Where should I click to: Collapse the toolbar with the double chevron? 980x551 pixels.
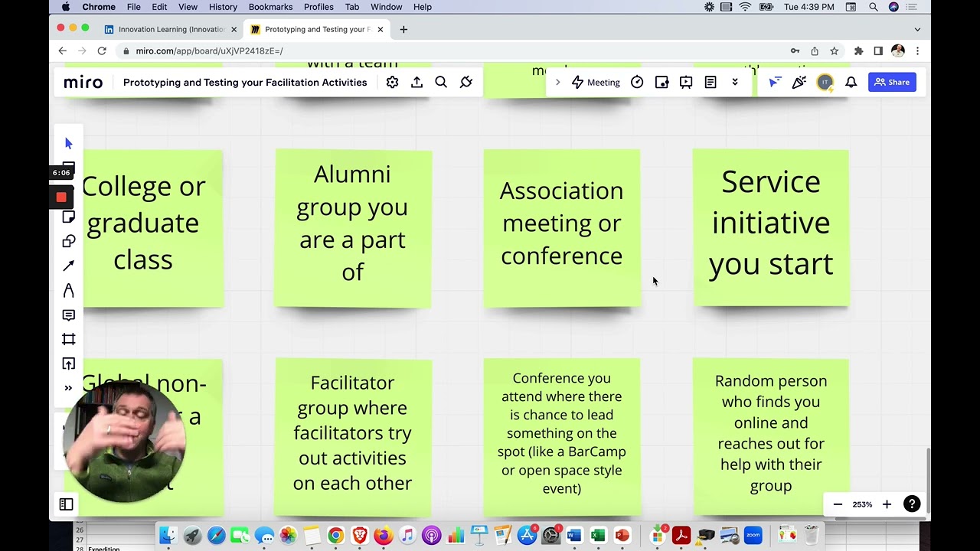coord(735,82)
